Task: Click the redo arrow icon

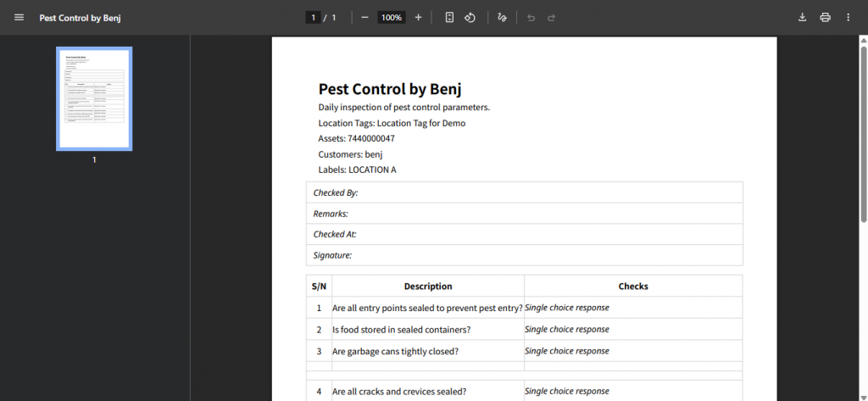Action: [551, 18]
